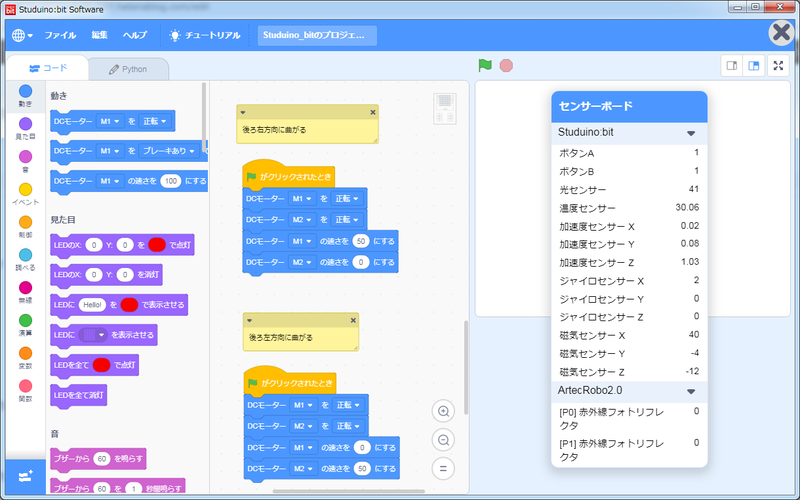Enter full screen stage mode
The width and height of the screenshot is (800, 500).
click(x=778, y=66)
